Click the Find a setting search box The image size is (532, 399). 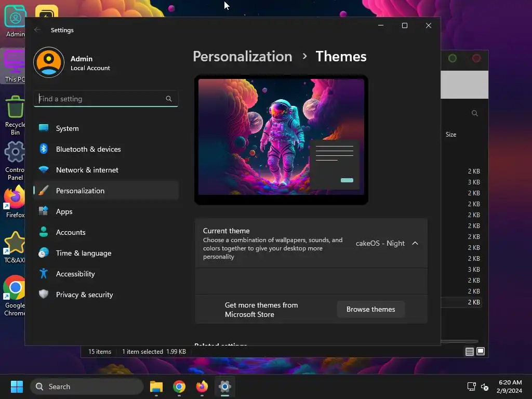pyautogui.click(x=106, y=99)
